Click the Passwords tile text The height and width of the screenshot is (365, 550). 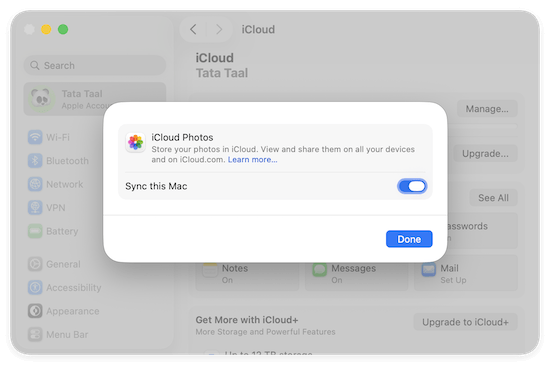click(x=468, y=226)
